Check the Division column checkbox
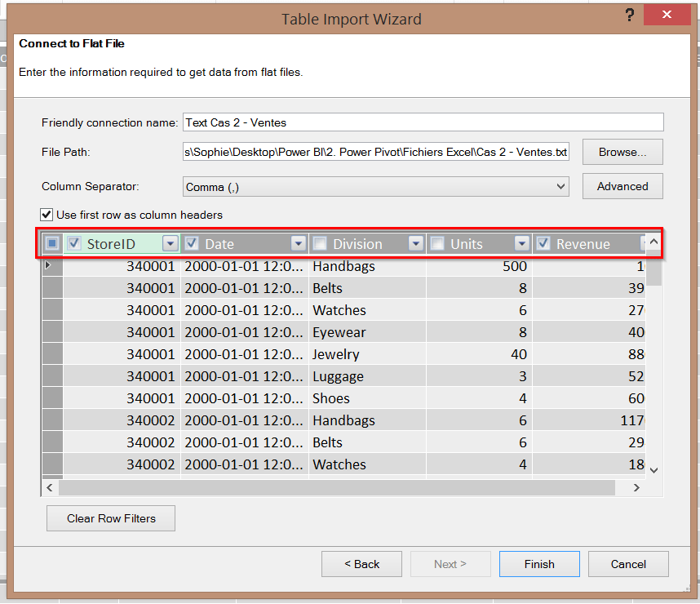This screenshot has width=700, height=604. pos(321,243)
